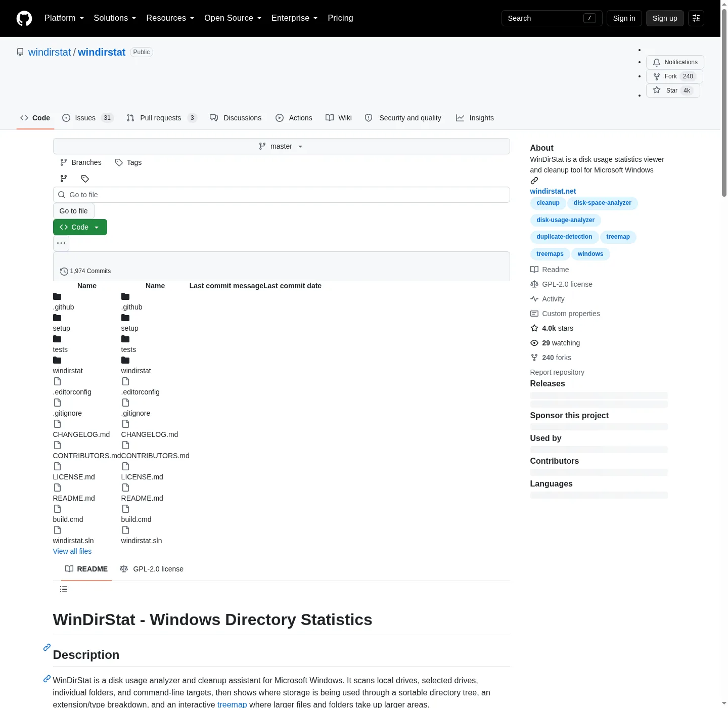728x708 pixels.
Task: Click the star icon next to 4.0k stars
Action: coord(534,328)
